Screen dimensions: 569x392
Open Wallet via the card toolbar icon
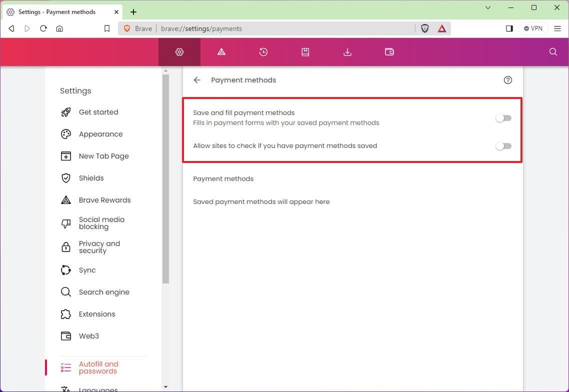click(389, 51)
